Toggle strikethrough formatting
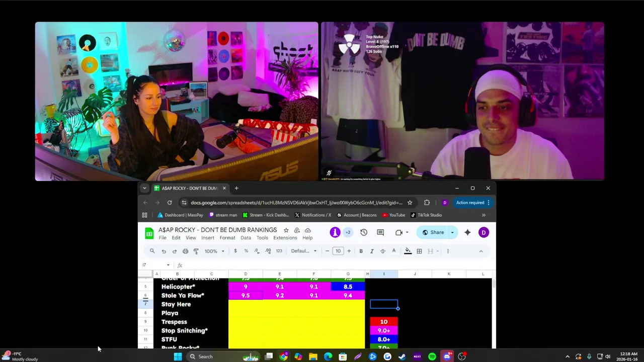The image size is (644, 362). [383, 251]
